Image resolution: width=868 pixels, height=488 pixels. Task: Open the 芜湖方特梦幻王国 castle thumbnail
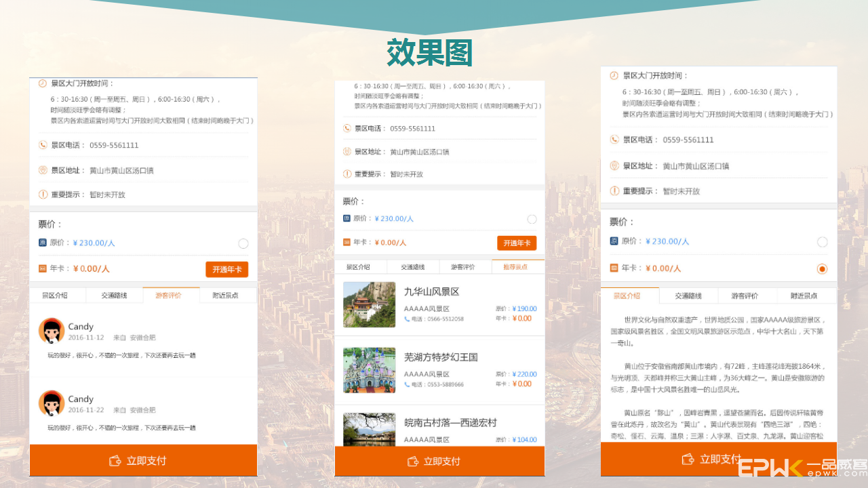click(370, 370)
